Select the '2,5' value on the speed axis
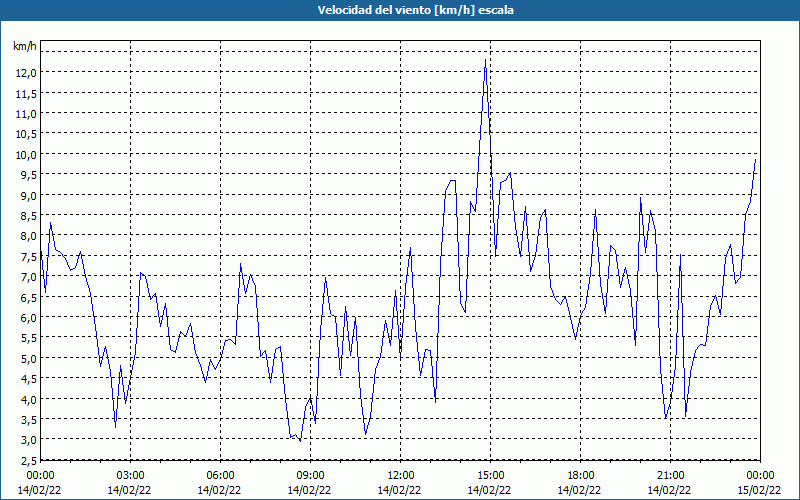The height and width of the screenshot is (500, 800). (x=29, y=461)
